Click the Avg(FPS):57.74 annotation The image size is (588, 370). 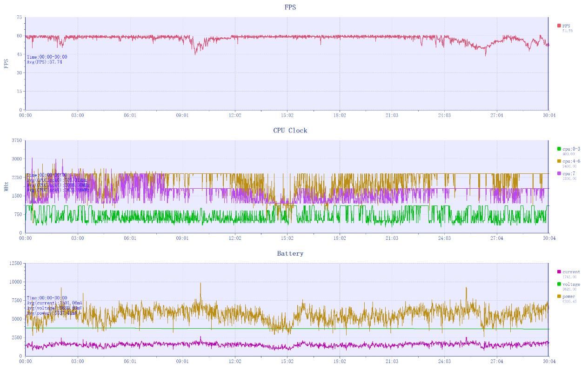(44, 62)
